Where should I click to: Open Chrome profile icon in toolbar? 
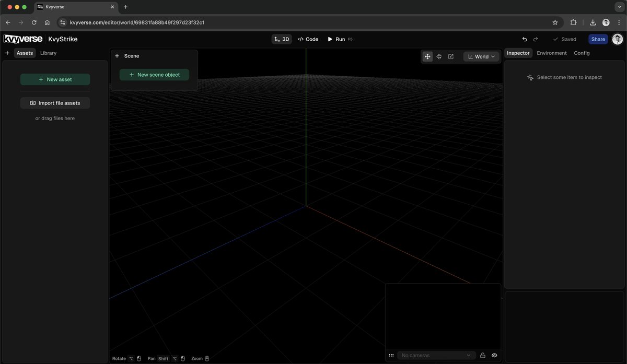click(x=606, y=22)
